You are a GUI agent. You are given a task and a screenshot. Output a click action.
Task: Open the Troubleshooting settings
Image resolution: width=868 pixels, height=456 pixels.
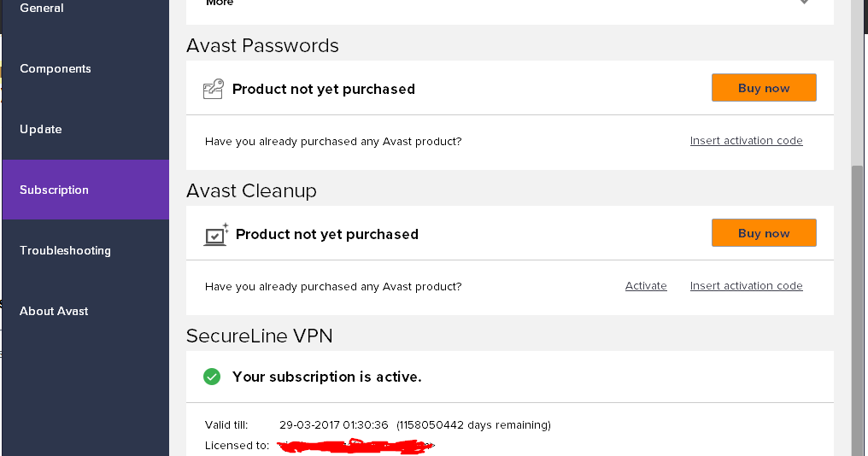click(x=65, y=251)
